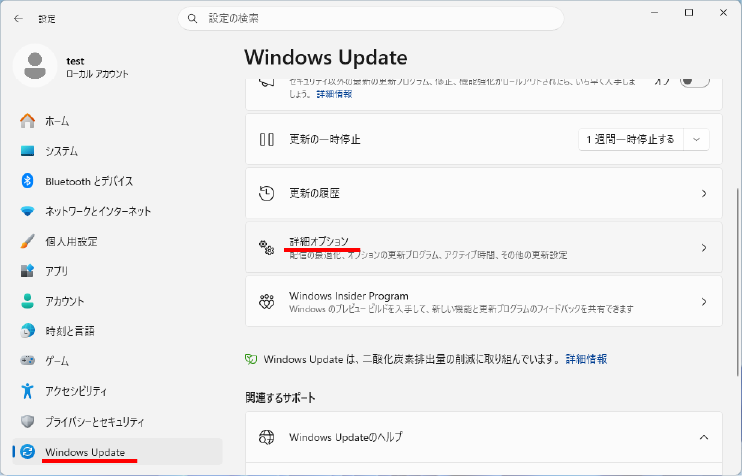Collapse Windows Updateのヘルプ section
Screen dimensions: 742x476
(x=704, y=437)
